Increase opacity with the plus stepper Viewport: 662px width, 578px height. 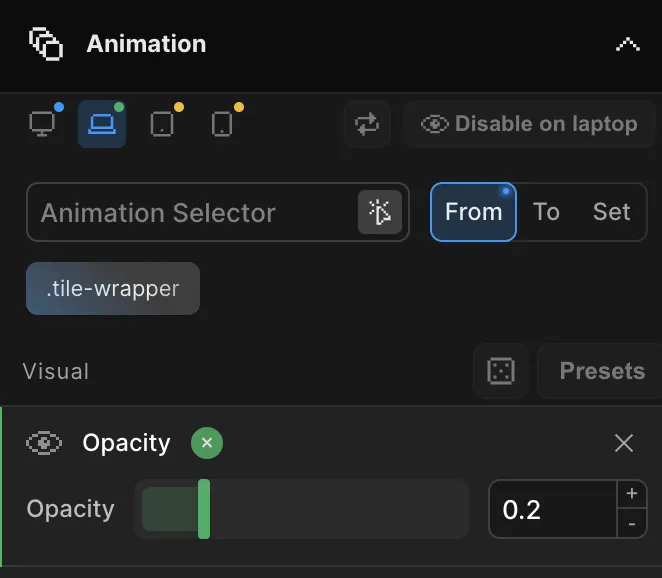pyautogui.click(x=632, y=494)
